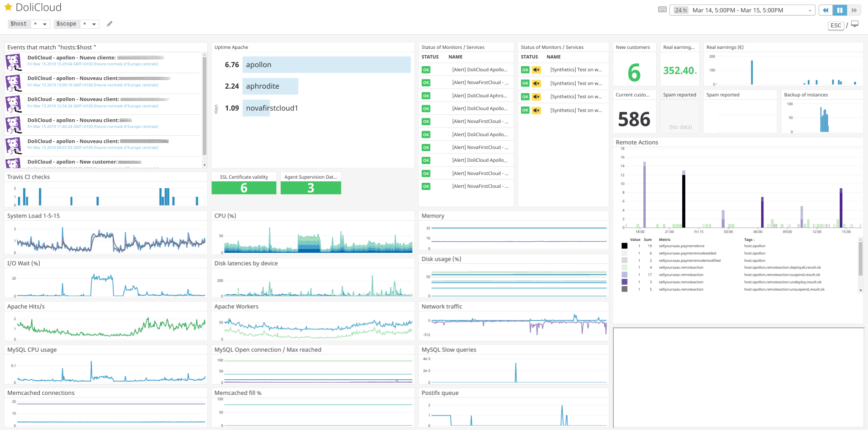Click the NAME header in the Synthetics monitors table
Screen dimensions: 868x430
click(x=554, y=57)
